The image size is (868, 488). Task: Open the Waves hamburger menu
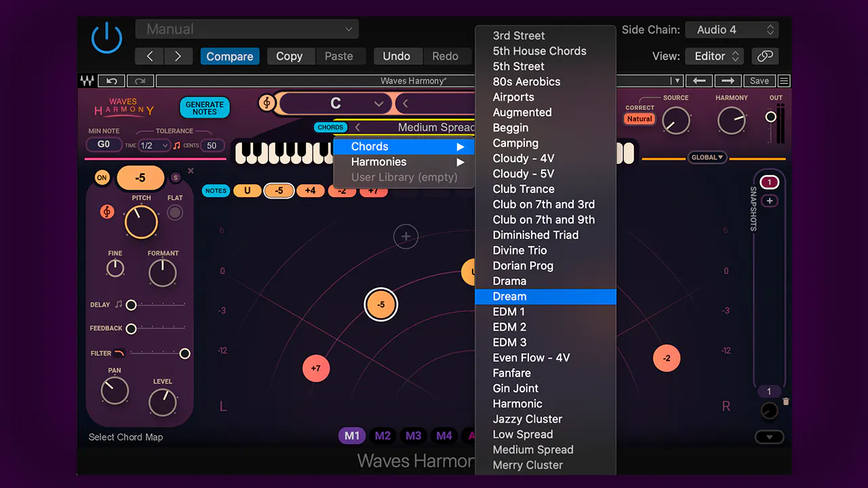tap(784, 81)
